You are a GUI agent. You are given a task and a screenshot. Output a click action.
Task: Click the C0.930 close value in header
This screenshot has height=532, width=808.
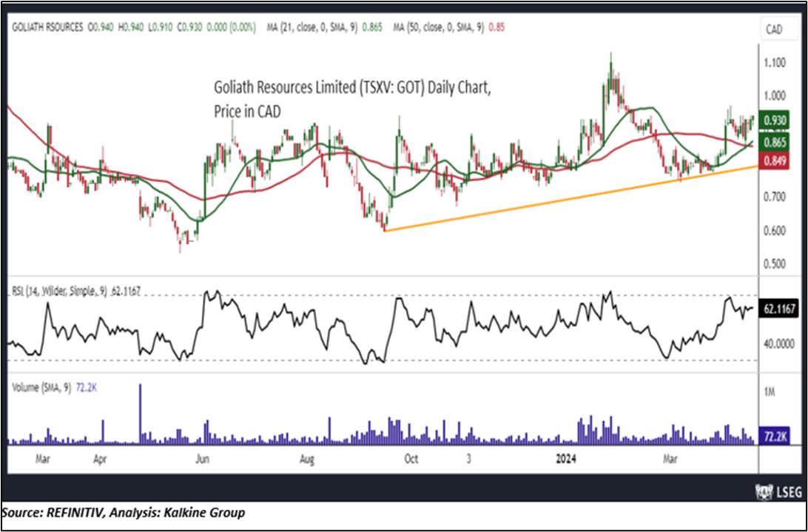coord(189,28)
